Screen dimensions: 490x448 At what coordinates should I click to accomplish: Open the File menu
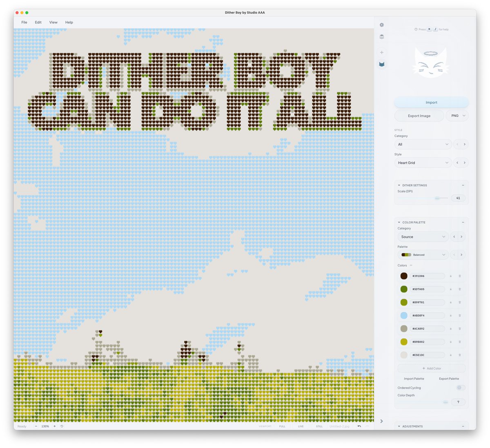(x=24, y=22)
